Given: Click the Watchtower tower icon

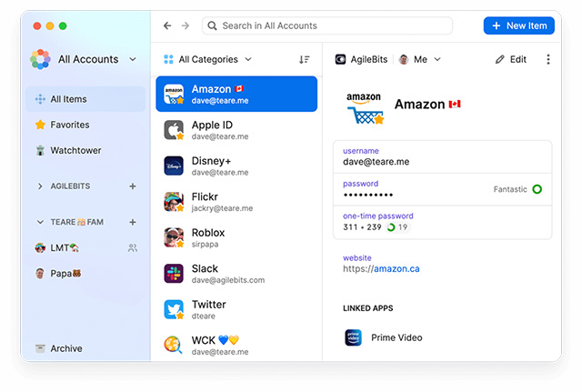Looking at the screenshot, I should coord(40,150).
